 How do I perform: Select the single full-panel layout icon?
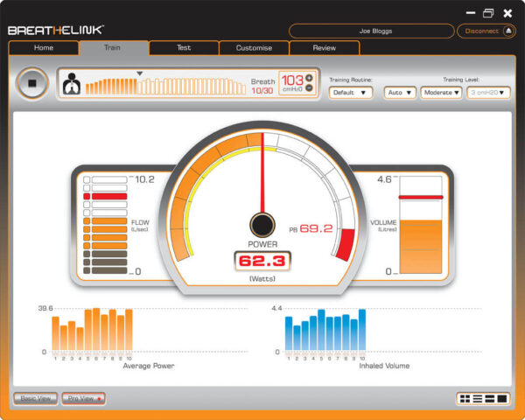coord(503,399)
